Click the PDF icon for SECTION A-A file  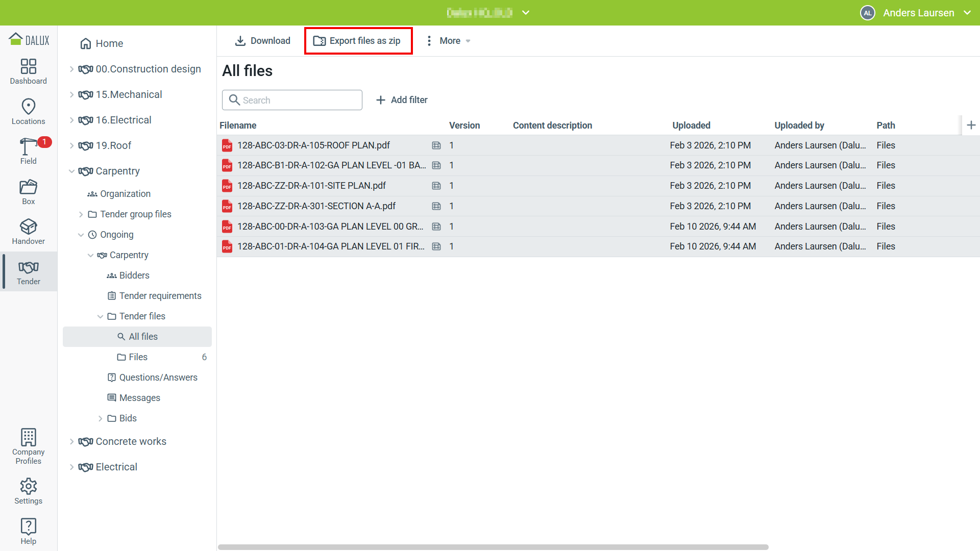pyautogui.click(x=227, y=206)
